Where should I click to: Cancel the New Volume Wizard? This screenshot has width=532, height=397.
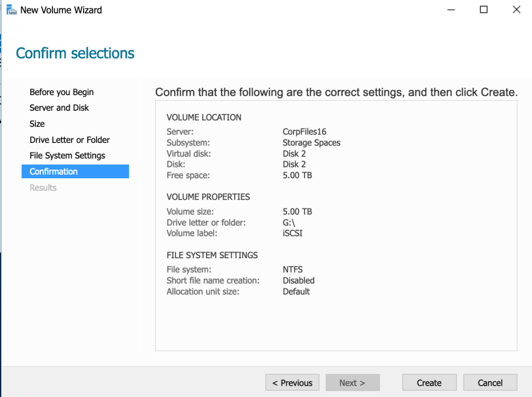[x=490, y=382]
